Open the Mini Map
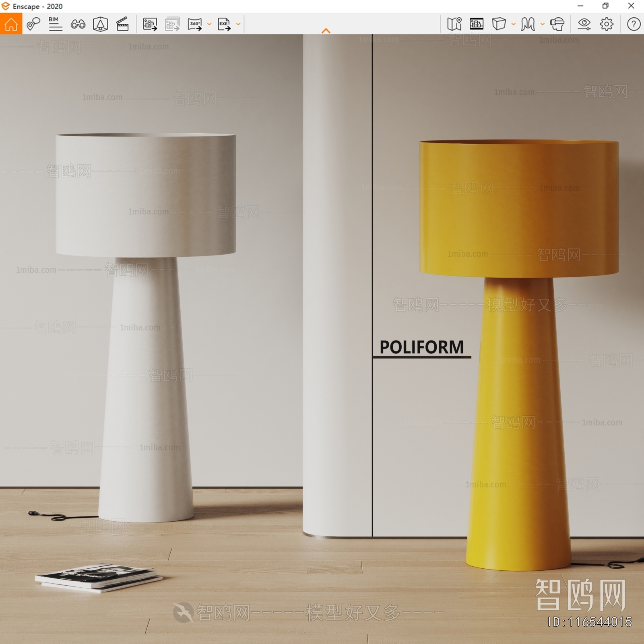The width and height of the screenshot is (644, 644). (x=454, y=25)
